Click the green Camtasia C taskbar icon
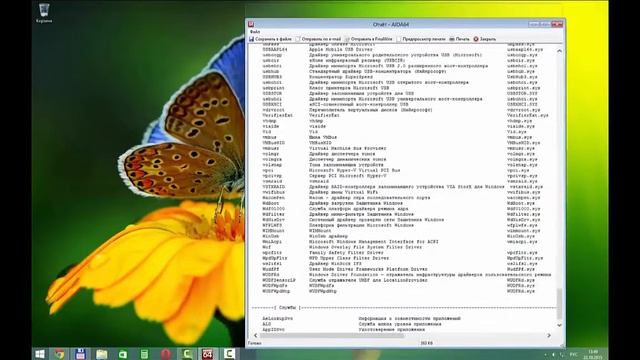 [x=187, y=354]
